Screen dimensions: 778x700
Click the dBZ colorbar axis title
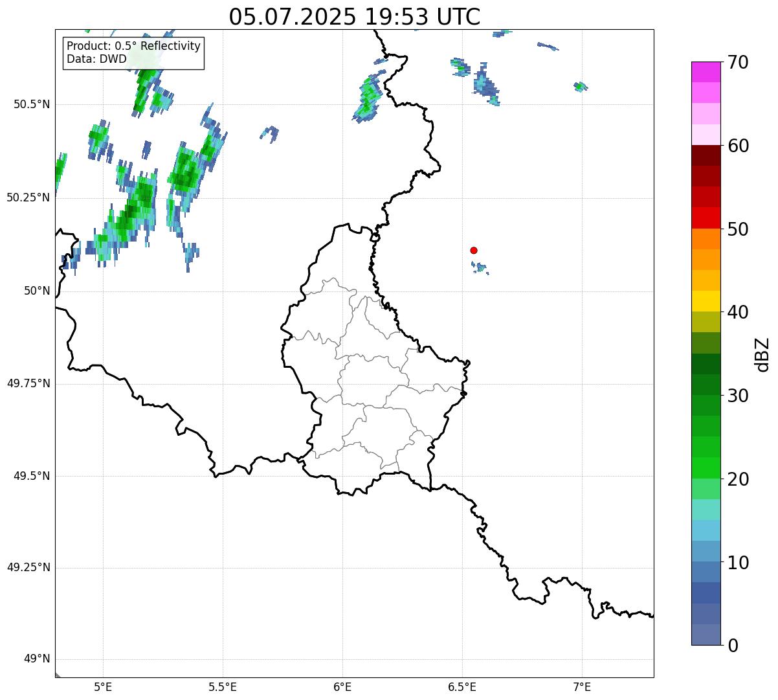click(762, 354)
